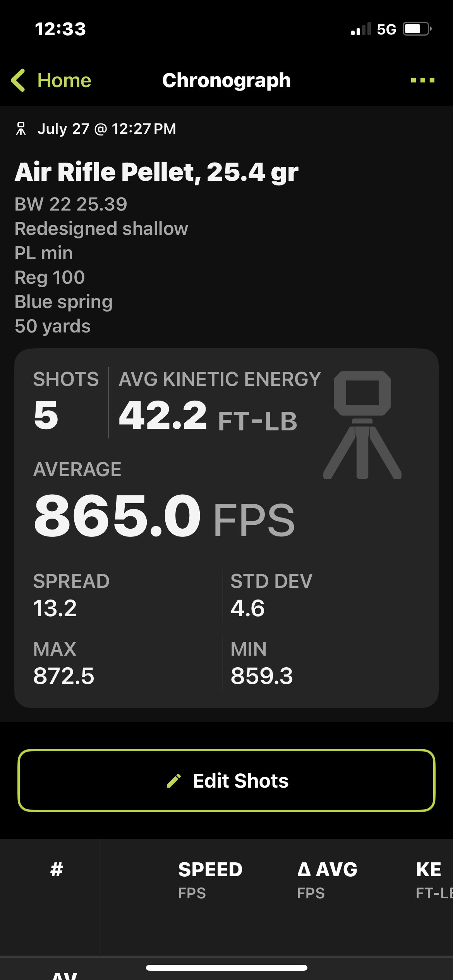Tap the home indicator bar at the bottom
Viewport: 453px width, 980px height.
coord(226,968)
